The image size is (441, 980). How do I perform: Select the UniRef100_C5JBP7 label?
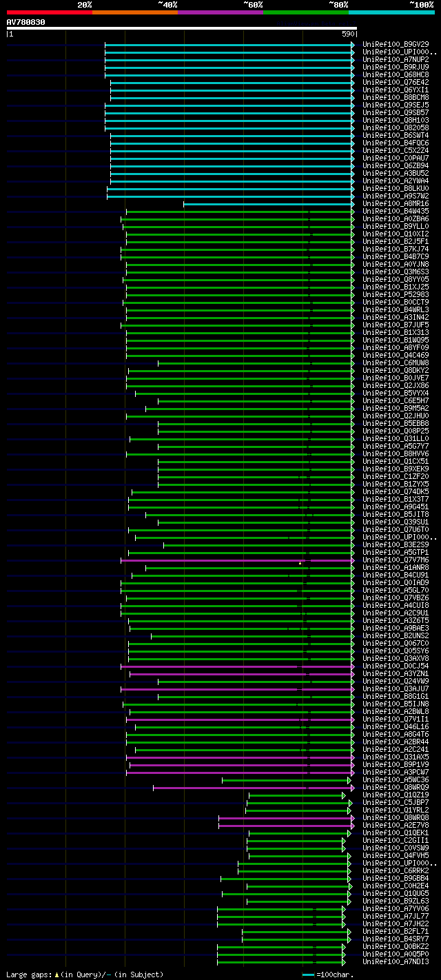(x=396, y=802)
